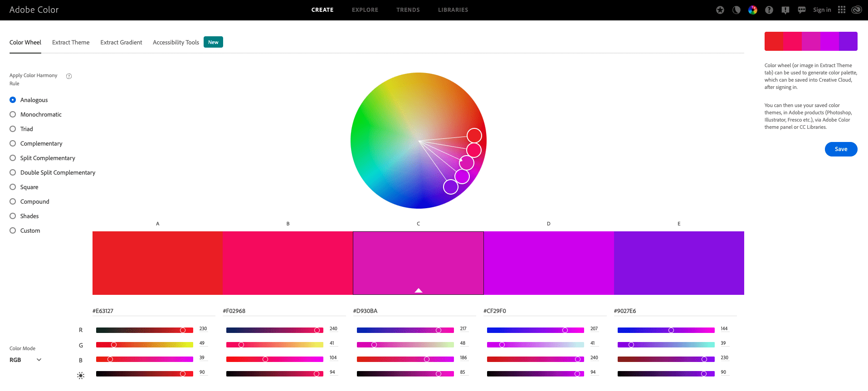868x391 pixels.
Task: Click the rainbow color wheel icon in header
Action: coord(753,10)
